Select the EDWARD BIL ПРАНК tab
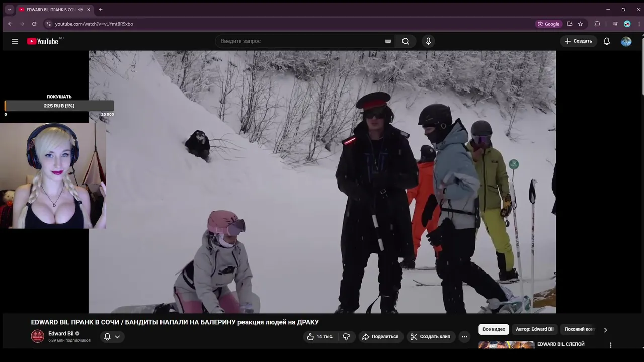The height and width of the screenshot is (362, 644). pos(50,10)
